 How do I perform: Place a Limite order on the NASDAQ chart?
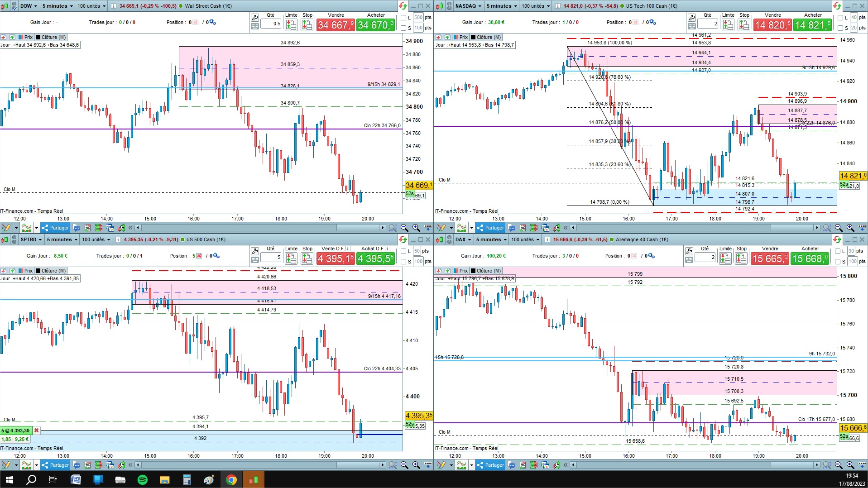click(x=728, y=25)
